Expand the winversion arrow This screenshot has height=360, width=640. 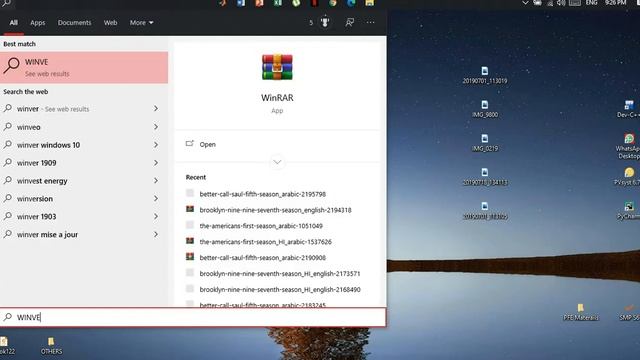point(156,199)
